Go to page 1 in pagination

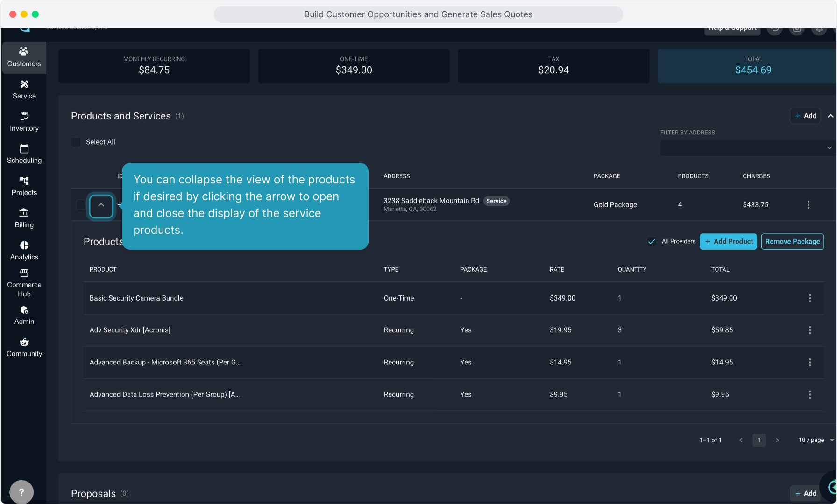[x=759, y=440]
